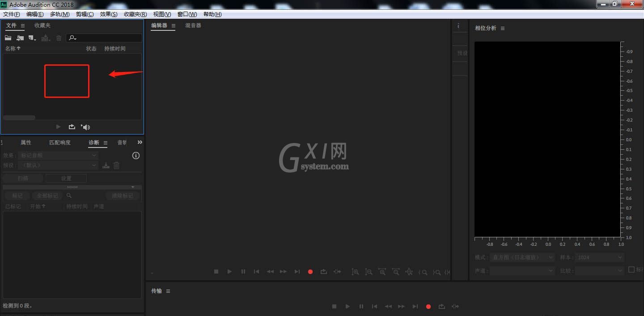Click the Zoom Out Time icon
Image resolution: width=644 pixels, height=316 pixels.
pyautogui.click(x=395, y=271)
